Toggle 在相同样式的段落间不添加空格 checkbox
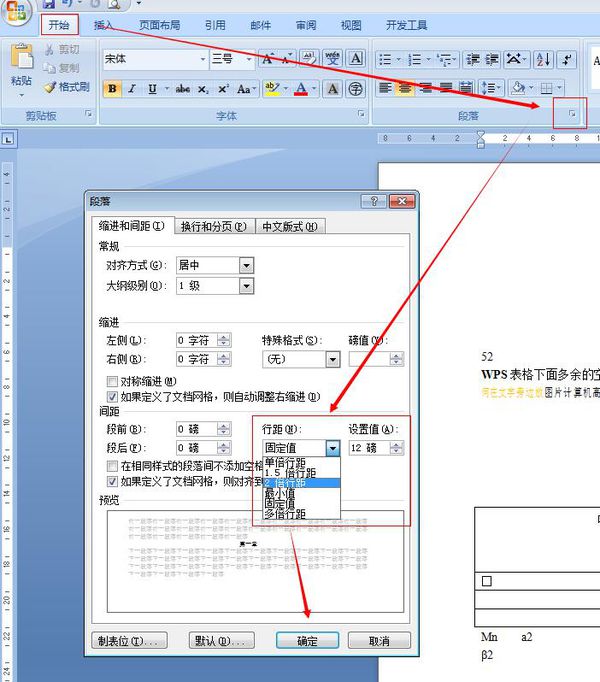Image resolution: width=600 pixels, height=682 pixels. click(x=112, y=466)
